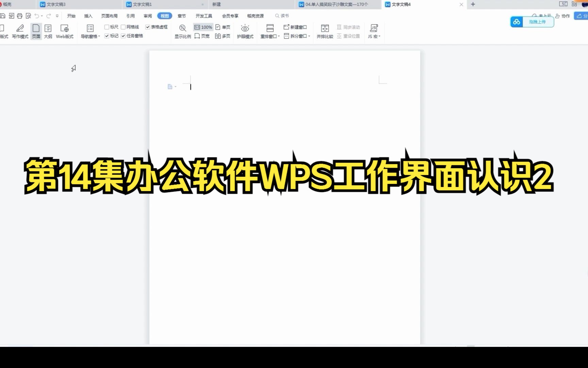Open a new document tab with the plus button
Viewport: 588px width, 368px height.
(x=473, y=4)
